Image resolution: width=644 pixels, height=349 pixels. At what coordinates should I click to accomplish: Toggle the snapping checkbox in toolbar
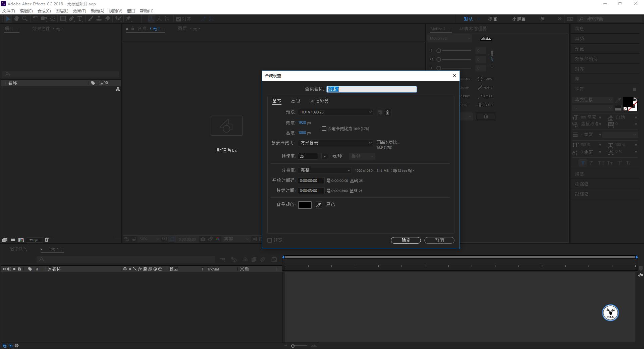click(178, 19)
